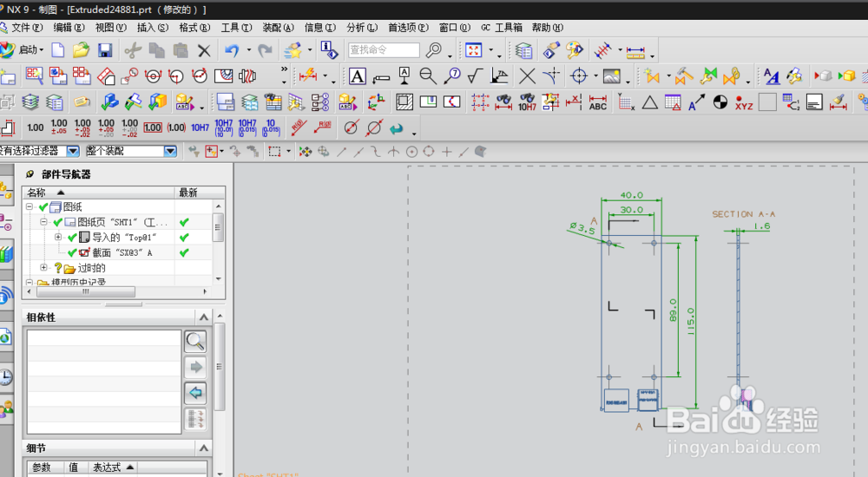Click the 表达式 column header in details

[x=114, y=467]
